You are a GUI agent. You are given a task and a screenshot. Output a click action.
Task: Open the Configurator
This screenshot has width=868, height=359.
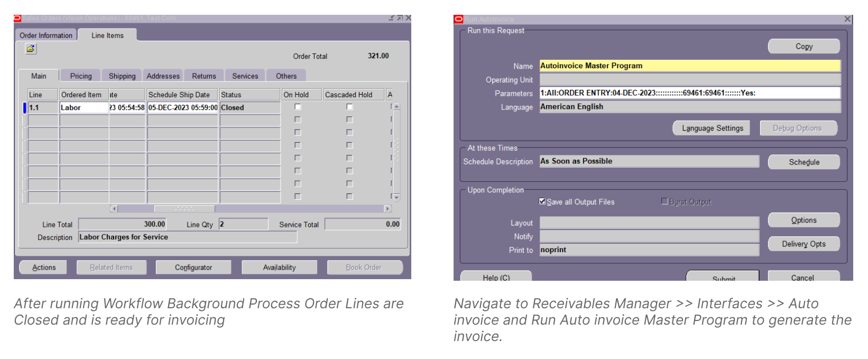click(x=193, y=268)
